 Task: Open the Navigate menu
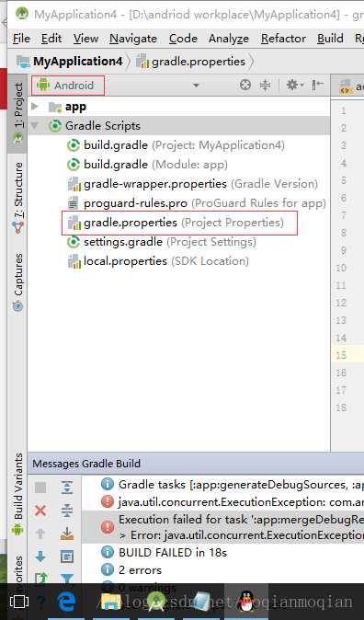[133, 39]
